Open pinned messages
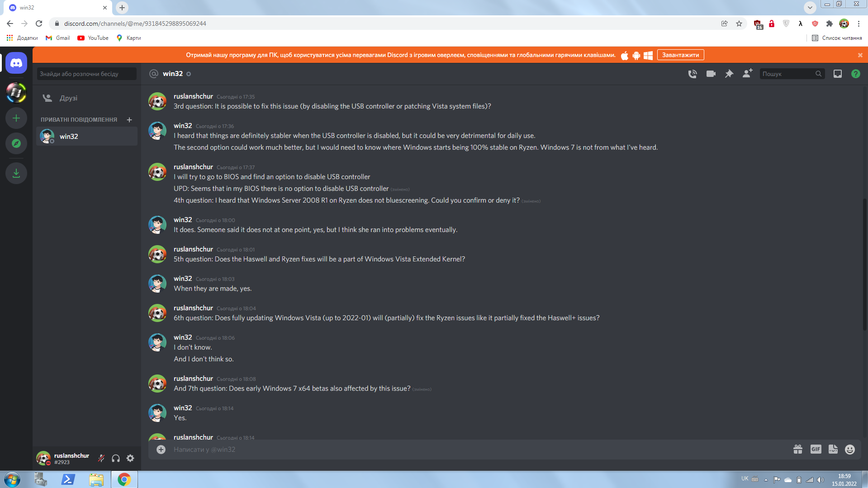 [729, 74]
